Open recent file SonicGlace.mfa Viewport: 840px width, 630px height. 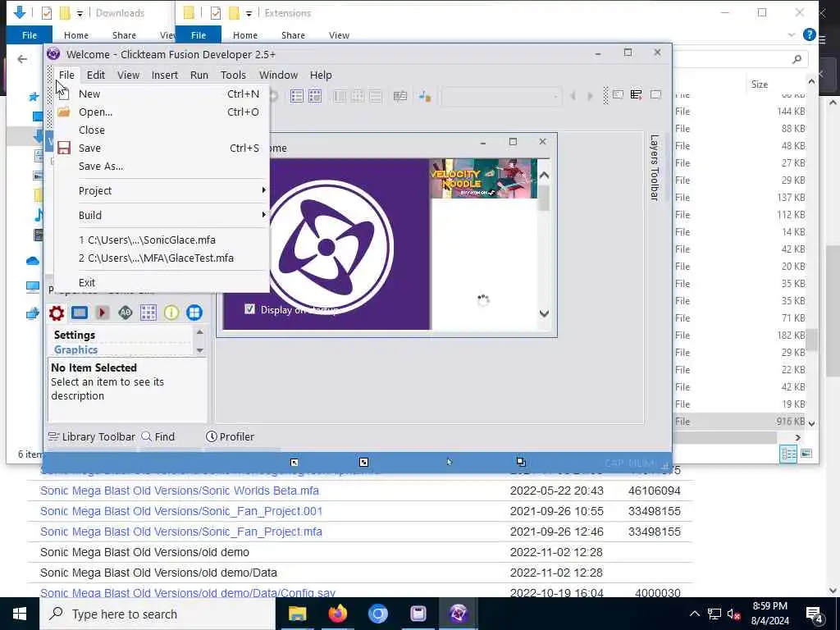coord(162,240)
